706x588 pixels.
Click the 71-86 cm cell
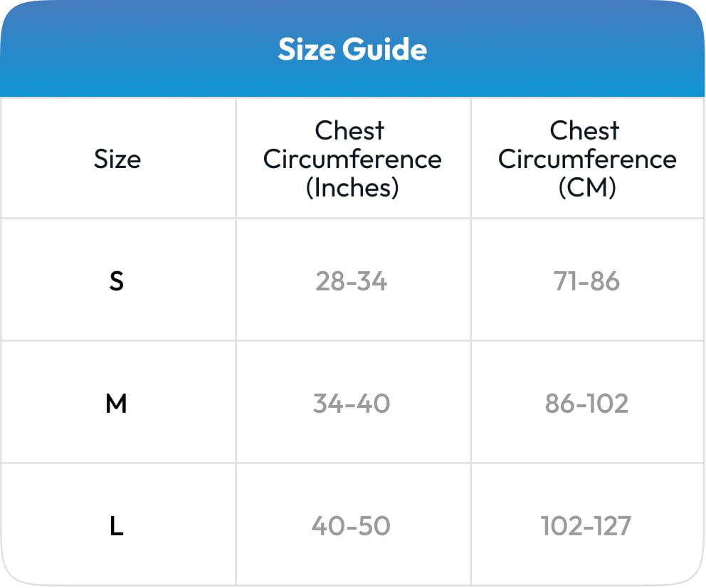[587, 281]
